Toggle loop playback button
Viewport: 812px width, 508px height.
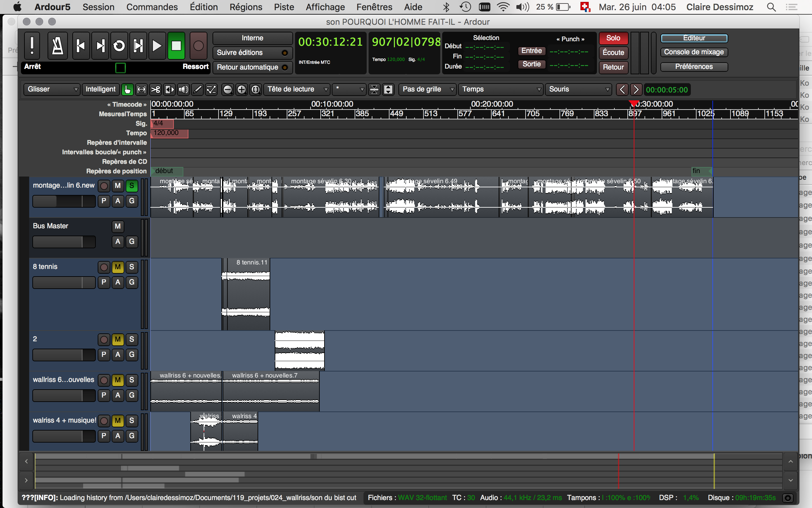click(119, 46)
